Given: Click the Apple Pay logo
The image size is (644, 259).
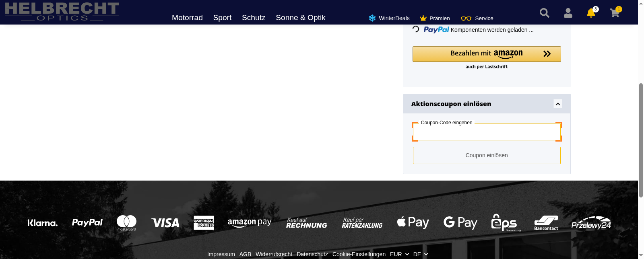Looking at the screenshot, I should coord(413,222).
